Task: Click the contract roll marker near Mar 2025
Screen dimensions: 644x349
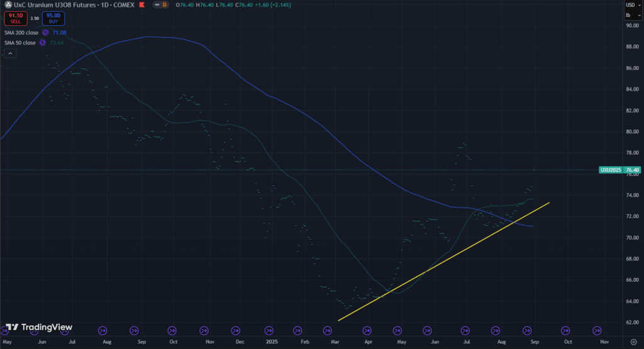Action: pos(327,330)
